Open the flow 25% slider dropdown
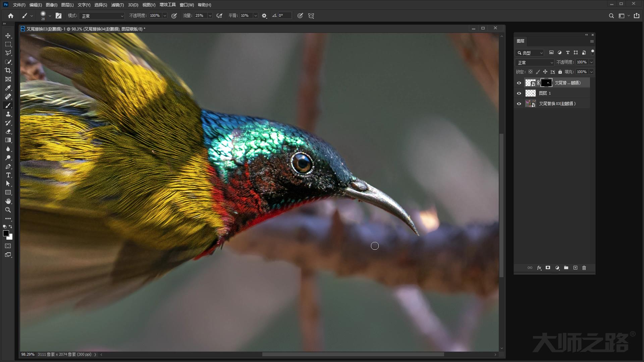Image resolution: width=644 pixels, height=362 pixels. click(210, 15)
